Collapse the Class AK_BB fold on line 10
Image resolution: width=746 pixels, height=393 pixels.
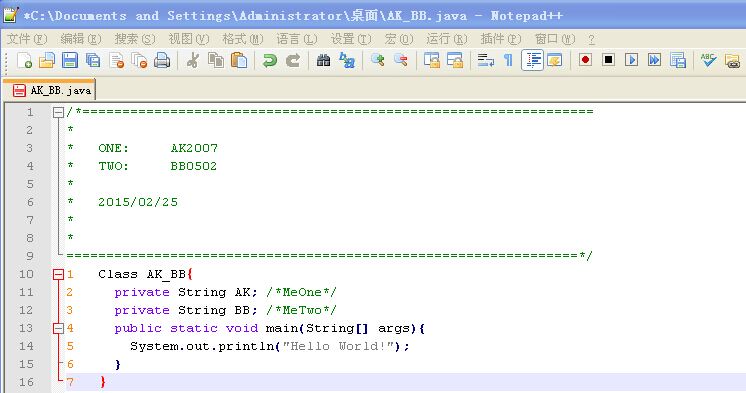click(x=58, y=275)
